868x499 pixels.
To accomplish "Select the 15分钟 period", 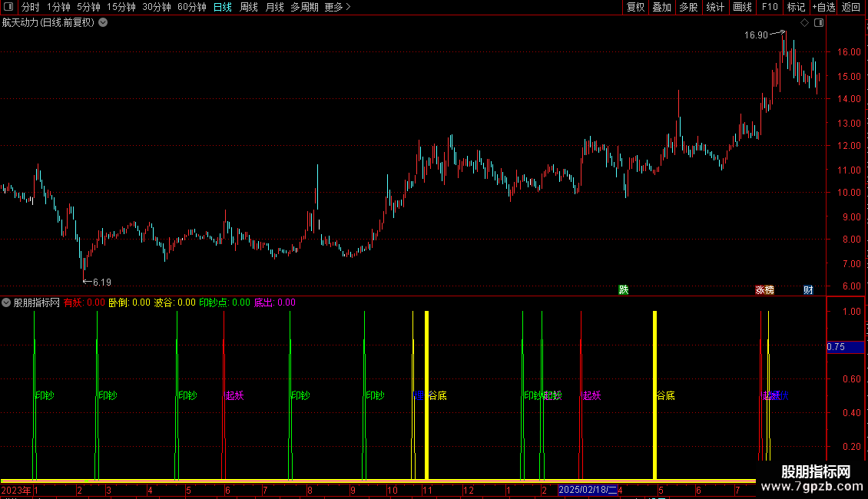I will [x=121, y=7].
